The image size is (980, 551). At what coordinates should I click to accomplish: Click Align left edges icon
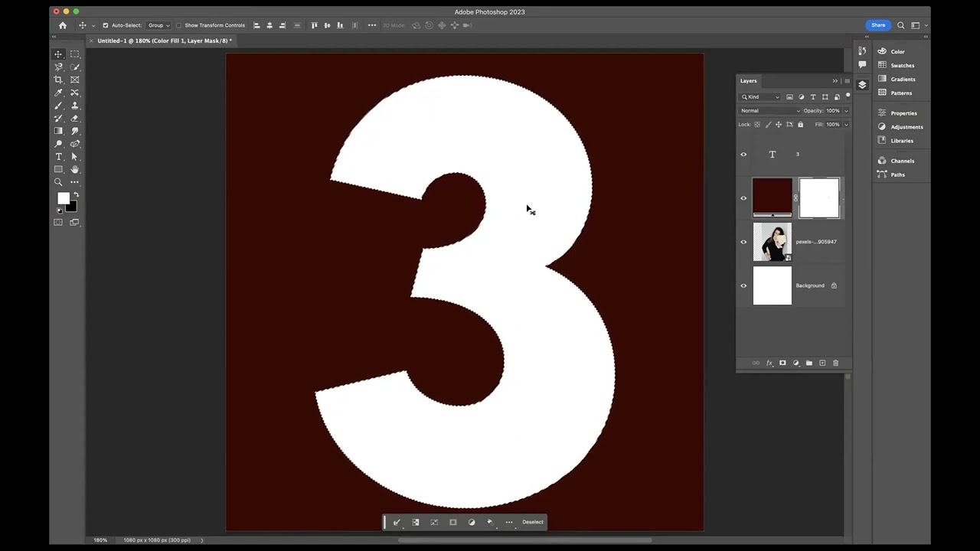pyautogui.click(x=256, y=25)
